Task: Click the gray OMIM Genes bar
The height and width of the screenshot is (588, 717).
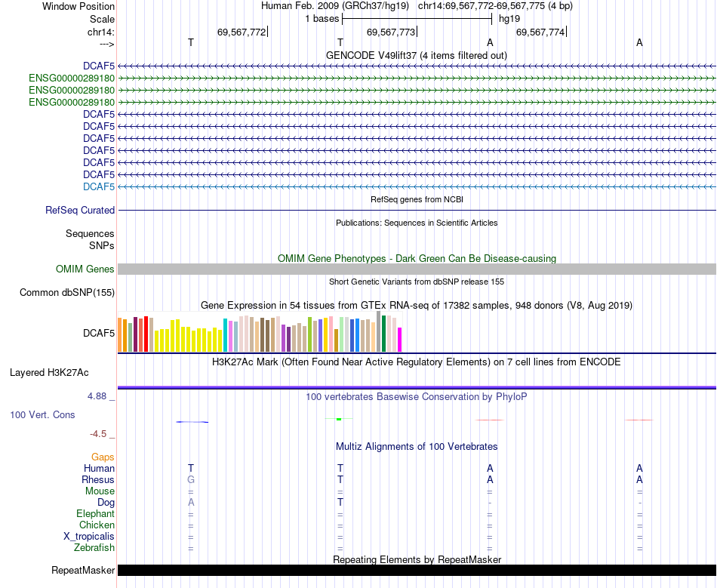Action: [417, 269]
